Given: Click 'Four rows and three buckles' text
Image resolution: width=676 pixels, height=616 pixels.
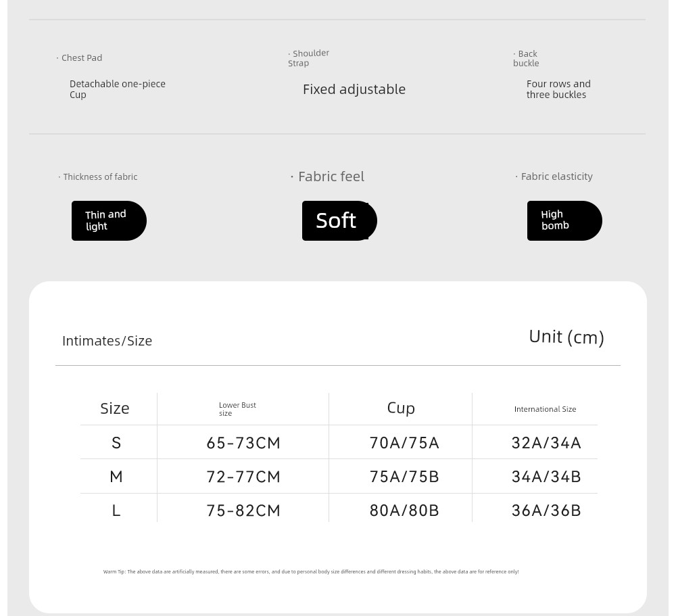Looking at the screenshot, I should 558,89.
